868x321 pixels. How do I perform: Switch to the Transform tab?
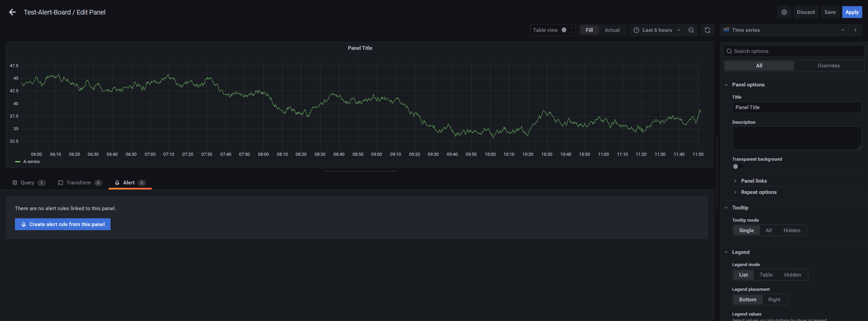80,183
